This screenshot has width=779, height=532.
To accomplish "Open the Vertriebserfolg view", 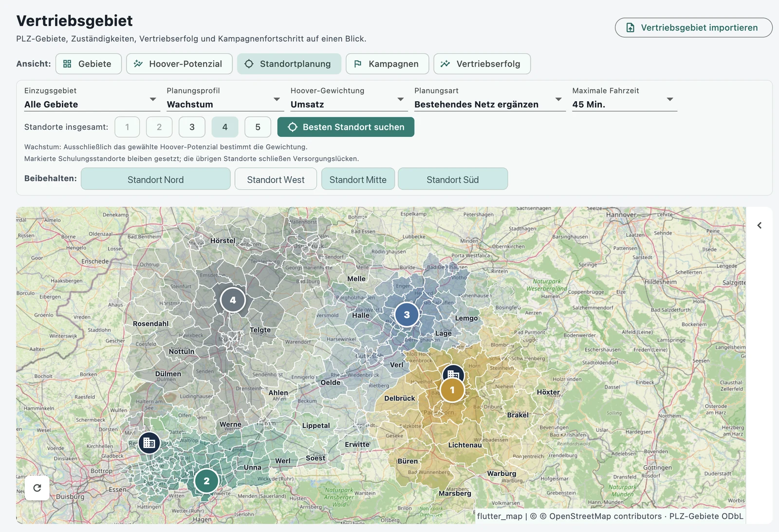I will point(482,64).
